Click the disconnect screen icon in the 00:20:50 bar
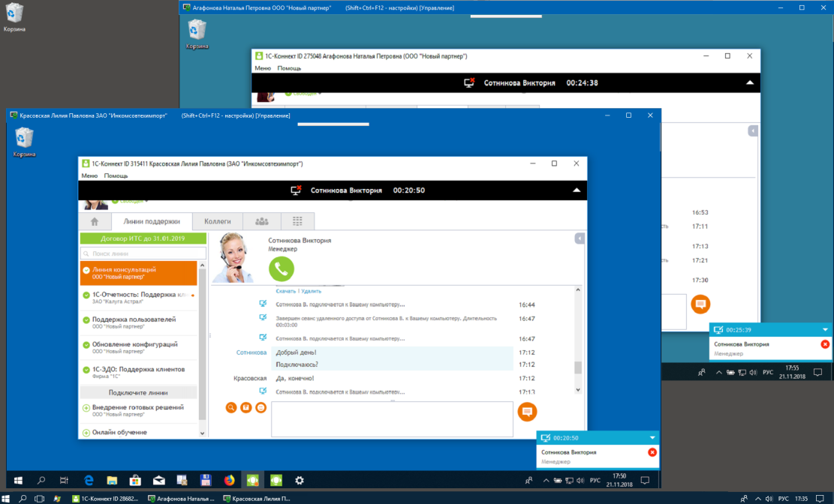834x504 pixels. point(297,190)
